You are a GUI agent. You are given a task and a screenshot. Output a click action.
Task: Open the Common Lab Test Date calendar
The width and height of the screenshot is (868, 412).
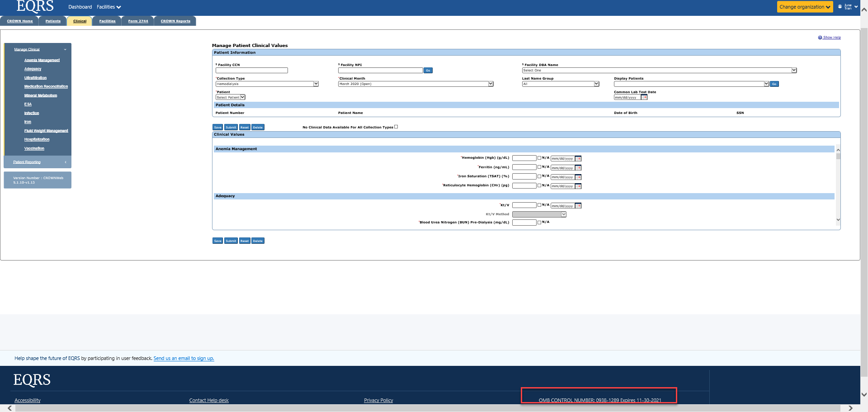click(644, 97)
